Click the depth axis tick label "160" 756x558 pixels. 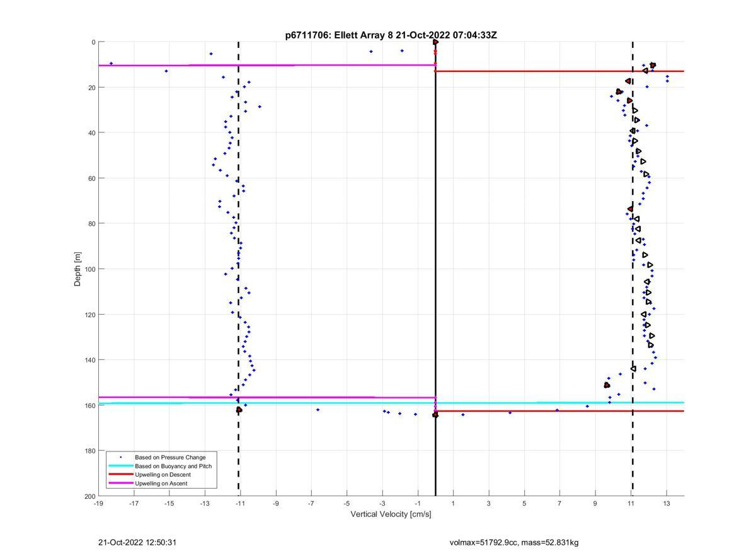(x=89, y=405)
